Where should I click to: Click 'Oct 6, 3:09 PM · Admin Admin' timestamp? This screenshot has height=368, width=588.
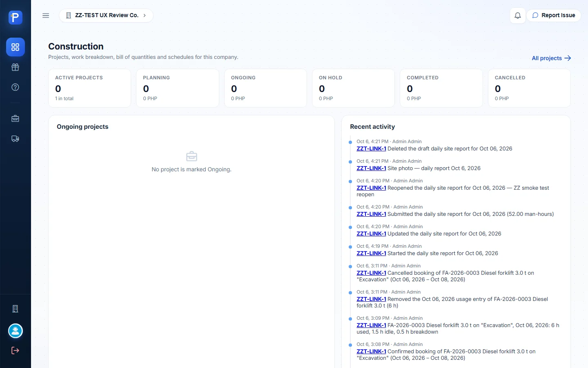[x=390, y=318]
